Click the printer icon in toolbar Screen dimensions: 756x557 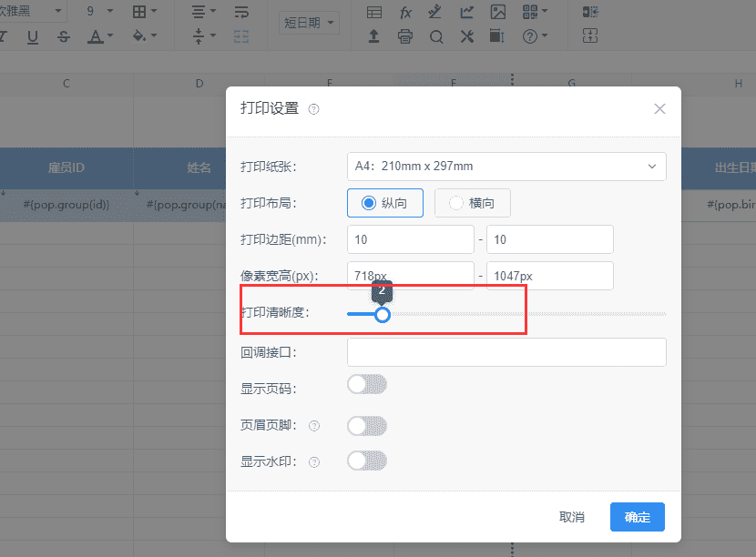pos(405,36)
